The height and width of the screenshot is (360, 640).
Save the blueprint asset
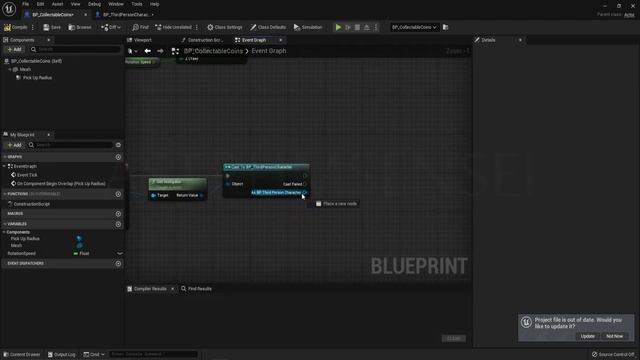52,27
